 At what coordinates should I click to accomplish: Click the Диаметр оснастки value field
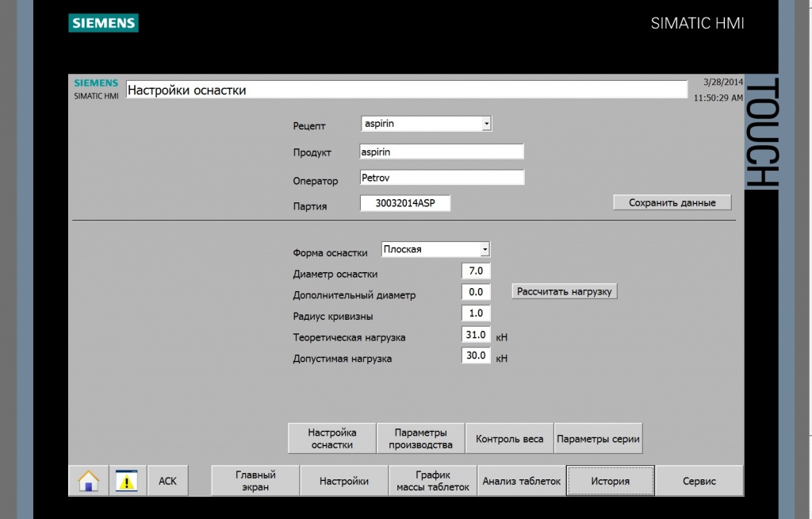pos(476,271)
